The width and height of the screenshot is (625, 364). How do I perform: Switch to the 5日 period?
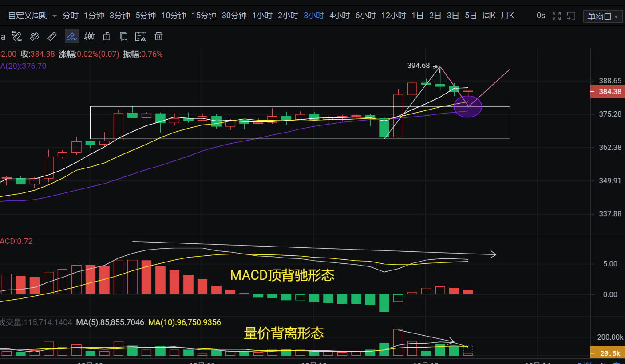coord(471,16)
